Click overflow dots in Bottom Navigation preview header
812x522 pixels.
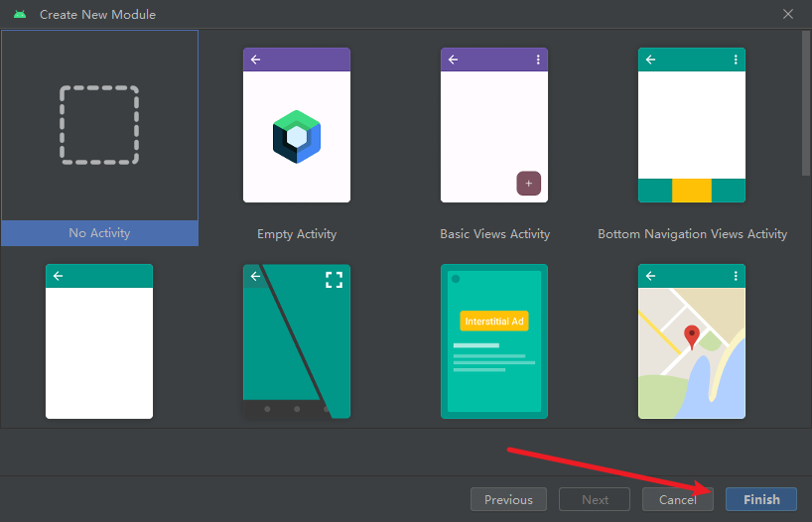tap(736, 60)
